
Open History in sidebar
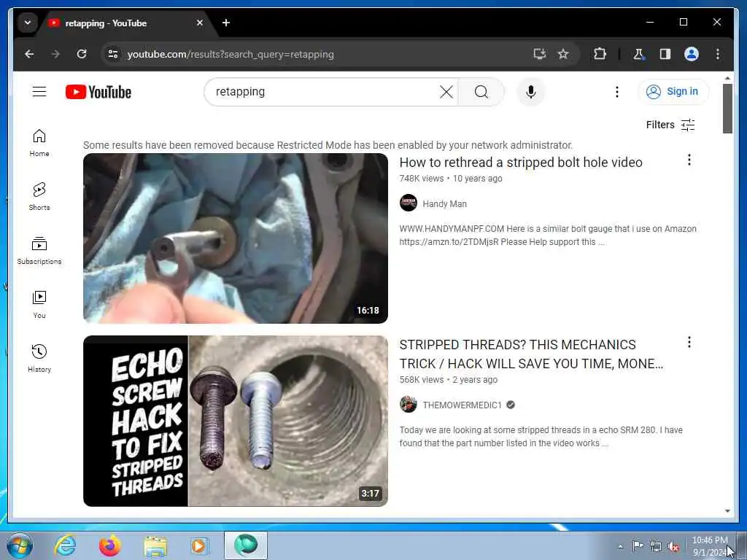39,358
